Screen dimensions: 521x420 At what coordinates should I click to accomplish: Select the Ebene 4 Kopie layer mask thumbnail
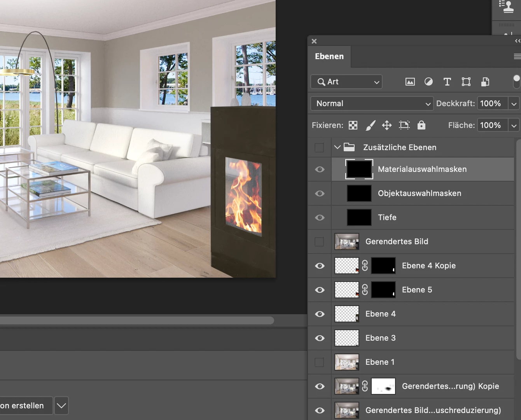[383, 266]
